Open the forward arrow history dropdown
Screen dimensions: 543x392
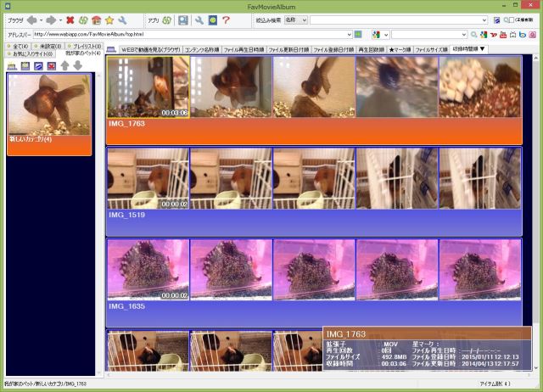click(x=60, y=20)
